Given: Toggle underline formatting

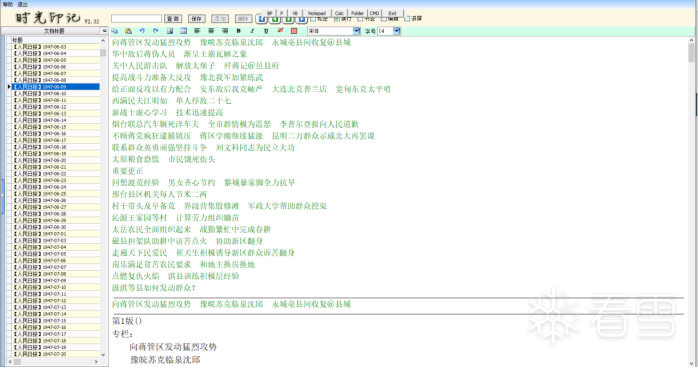Looking at the screenshot, I should point(266,31).
